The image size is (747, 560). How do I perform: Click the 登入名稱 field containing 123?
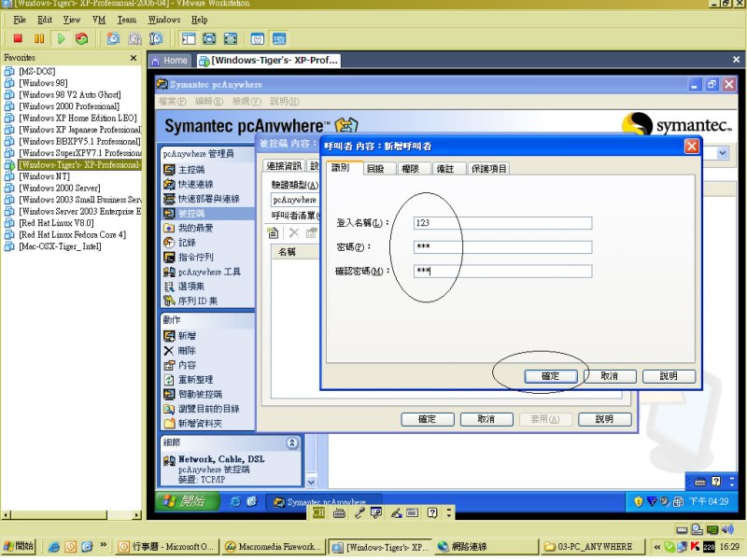503,223
